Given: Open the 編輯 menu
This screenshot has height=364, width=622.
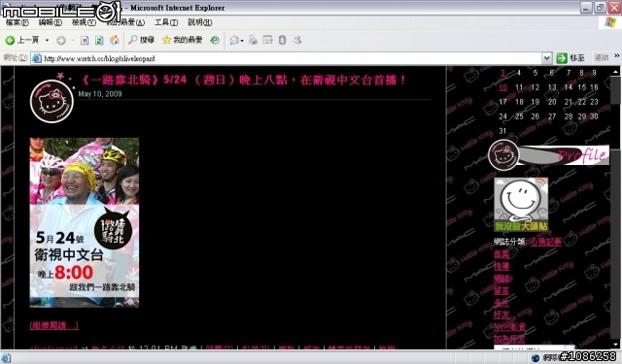Looking at the screenshot, I should point(50,22).
